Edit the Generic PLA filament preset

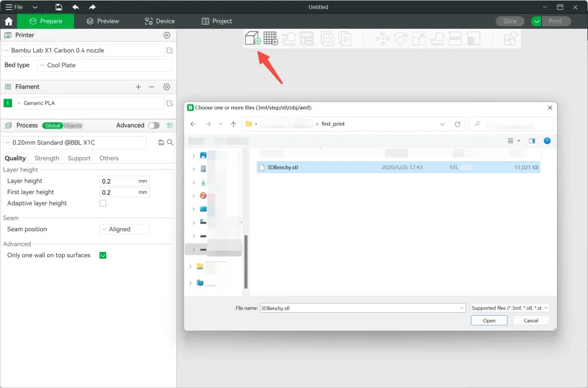tap(169, 103)
